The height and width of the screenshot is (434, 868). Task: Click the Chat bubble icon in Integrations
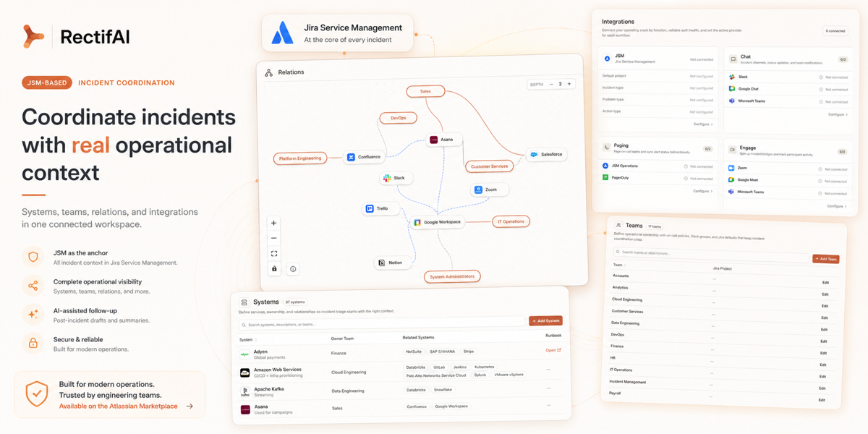coord(733,59)
